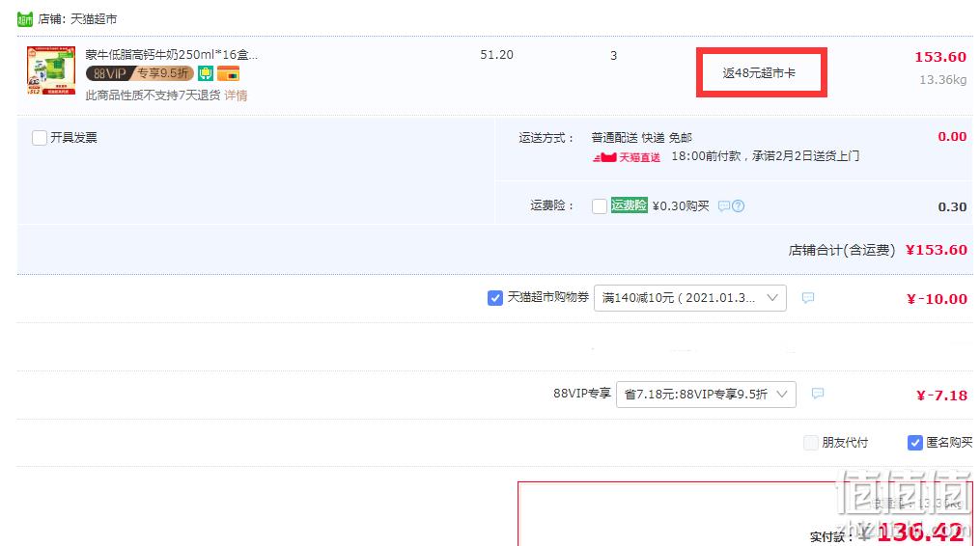This screenshot has height=546, width=980.
Task: Click the 13.36kg weight text
Action: (x=942, y=80)
